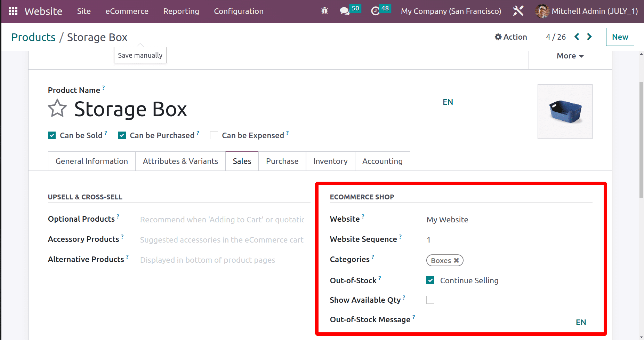The image size is (644, 340).
Task: Open the Reporting menu
Action: click(181, 11)
